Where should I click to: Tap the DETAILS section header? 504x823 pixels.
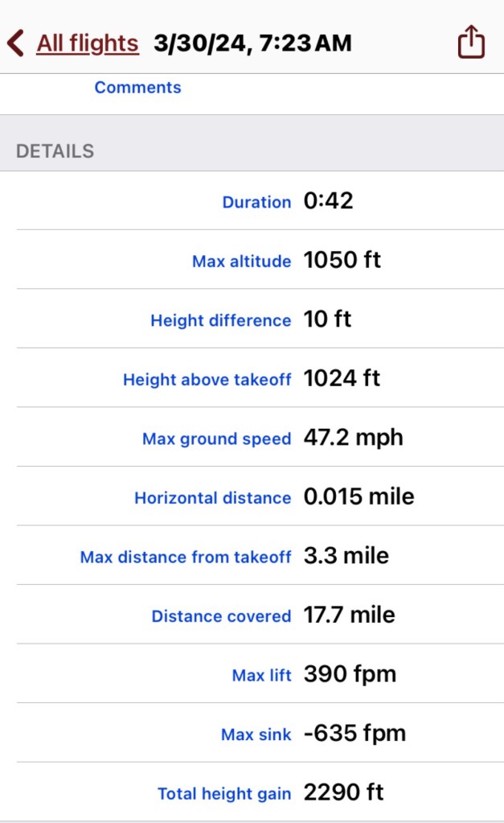(x=55, y=150)
